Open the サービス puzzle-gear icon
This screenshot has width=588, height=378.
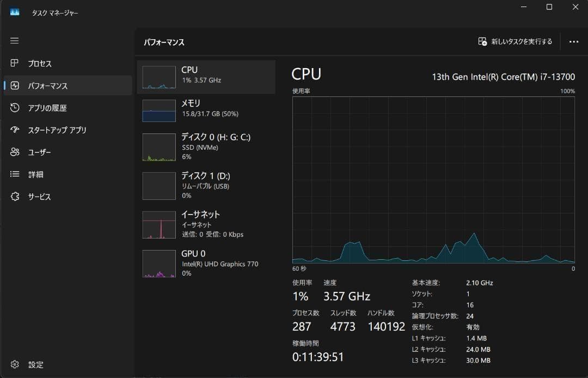click(x=15, y=196)
